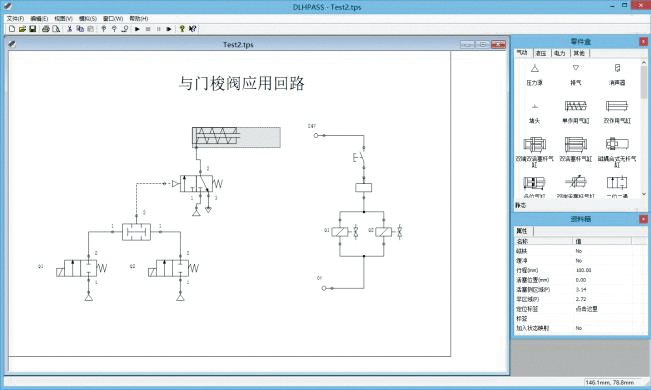Select the exhaust (排气) triangle component
Image resolution: width=651 pixels, height=390 pixels.
[575, 75]
